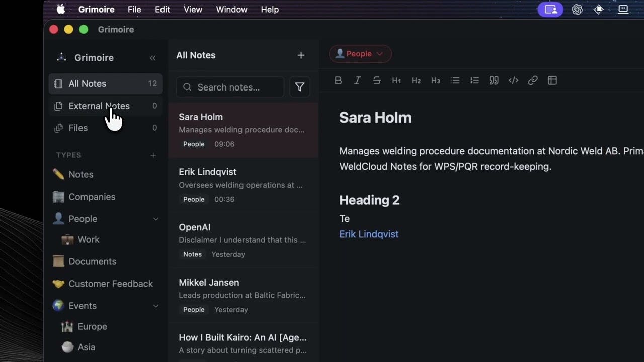Open the Erik Lindqvist note in list

(x=243, y=185)
